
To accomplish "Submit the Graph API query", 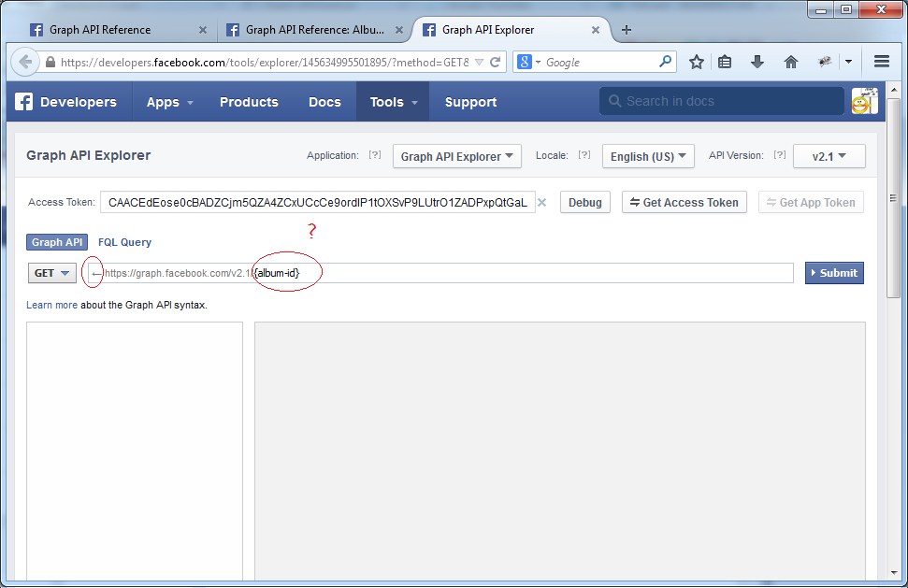I will tap(834, 273).
